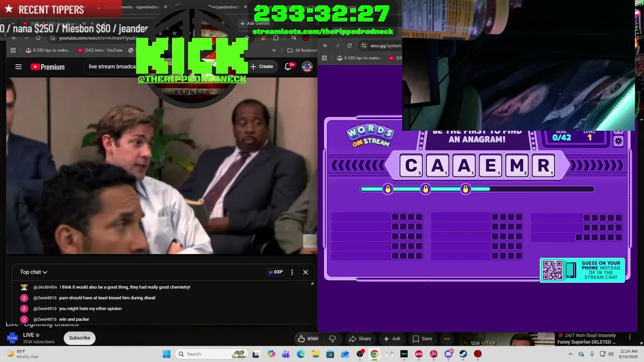Click the 0XP chat points button
Screen dimensions: 644x362
[275, 272]
